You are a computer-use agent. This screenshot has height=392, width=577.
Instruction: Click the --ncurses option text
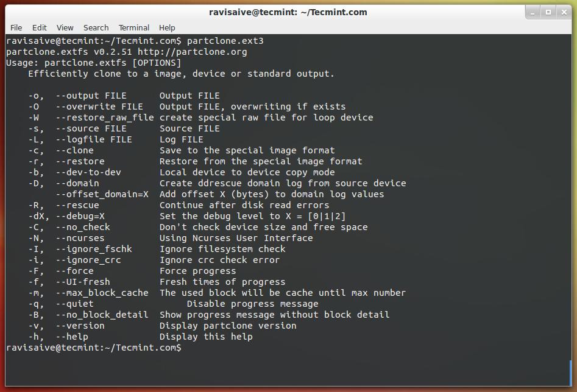[80, 238]
